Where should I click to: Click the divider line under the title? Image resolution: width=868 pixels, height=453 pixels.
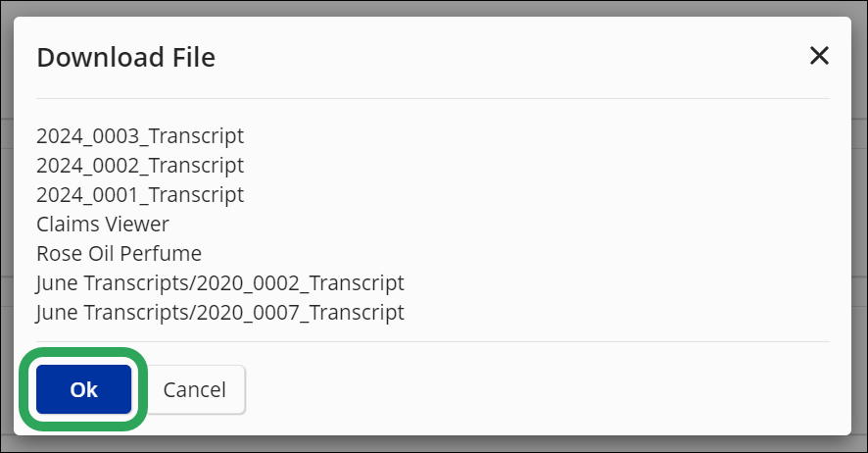coord(433,98)
